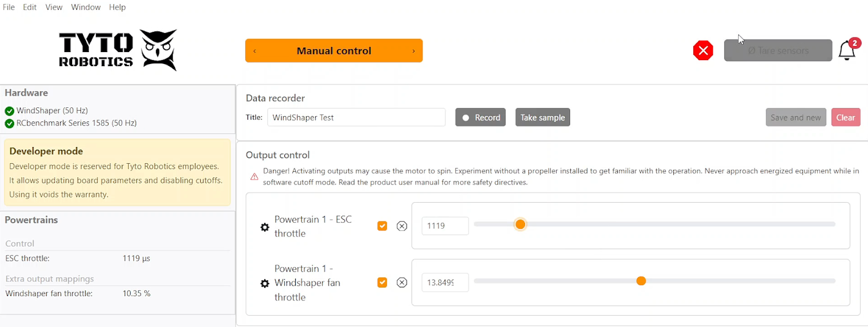Image resolution: width=868 pixels, height=327 pixels.
Task: Click the ESC throttle slider handle
Action: (520, 225)
